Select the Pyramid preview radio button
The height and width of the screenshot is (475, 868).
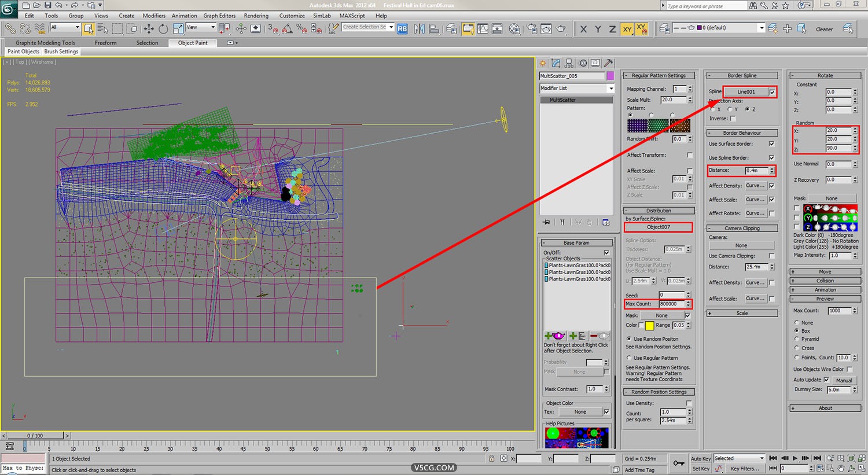(797, 339)
